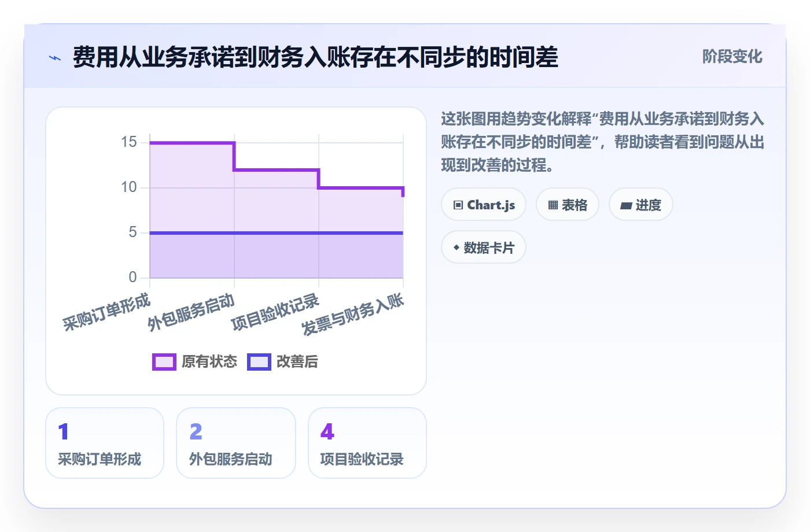This screenshot has width=810, height=532.
Task: Click the 原有状态 legend text
Action: pyautogui.click(x=209, y=362)
